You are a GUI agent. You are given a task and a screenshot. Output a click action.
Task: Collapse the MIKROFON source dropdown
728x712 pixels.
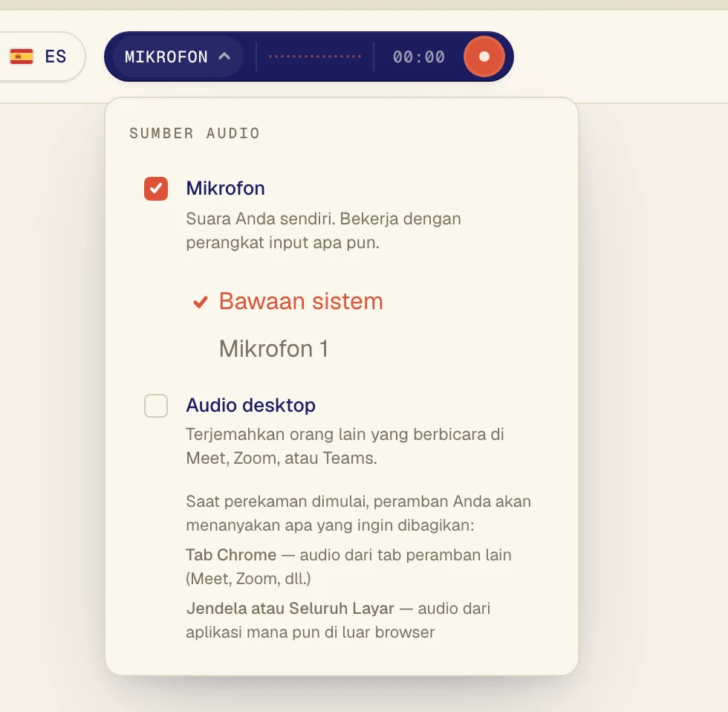pyautogui.click(x=178, y=56)
